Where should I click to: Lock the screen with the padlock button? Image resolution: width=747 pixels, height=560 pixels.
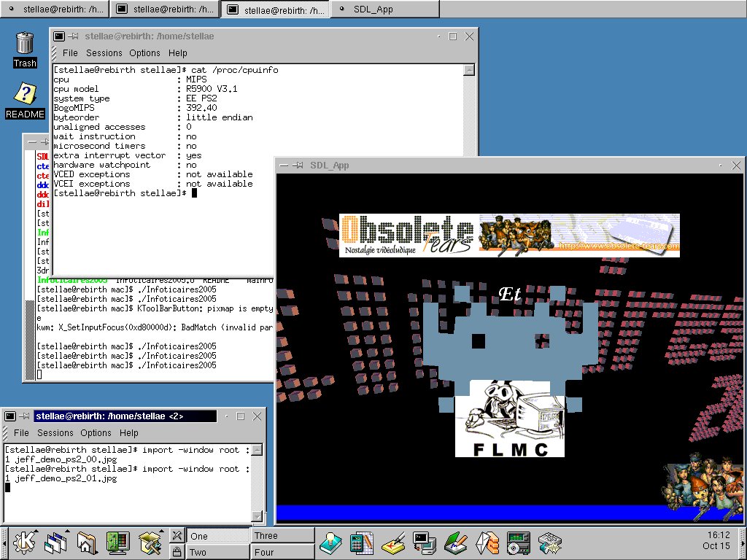pos(177,551)
